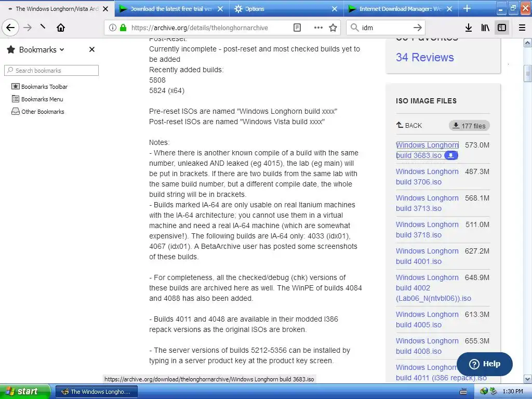Open Windows Longhorn build 3713.iso link

427,203
